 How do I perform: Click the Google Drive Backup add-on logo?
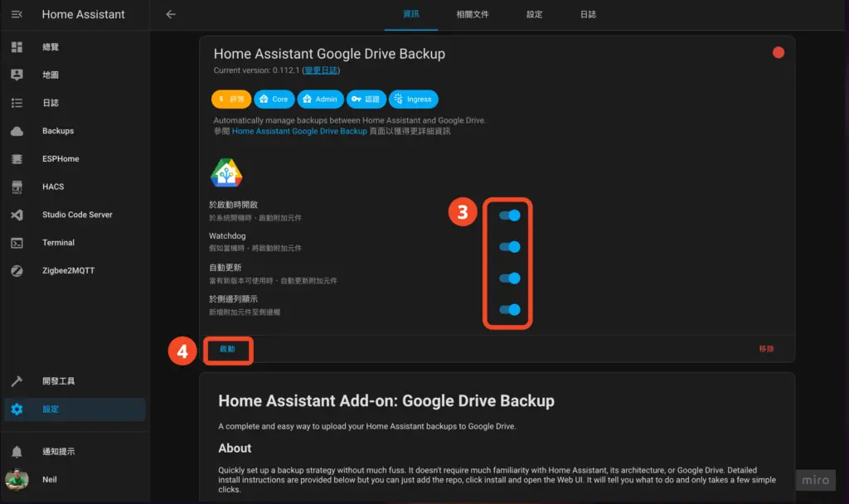coord(226,172)
